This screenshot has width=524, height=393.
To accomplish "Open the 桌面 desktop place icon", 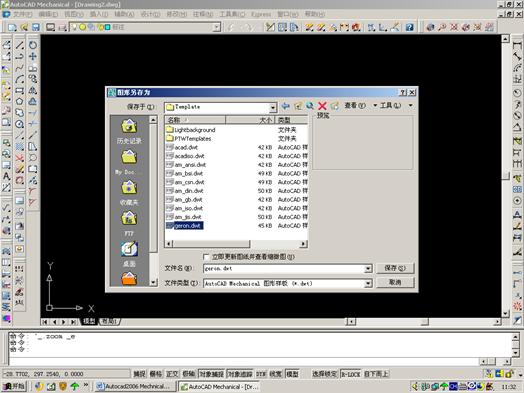I will (x=129, y=249).
